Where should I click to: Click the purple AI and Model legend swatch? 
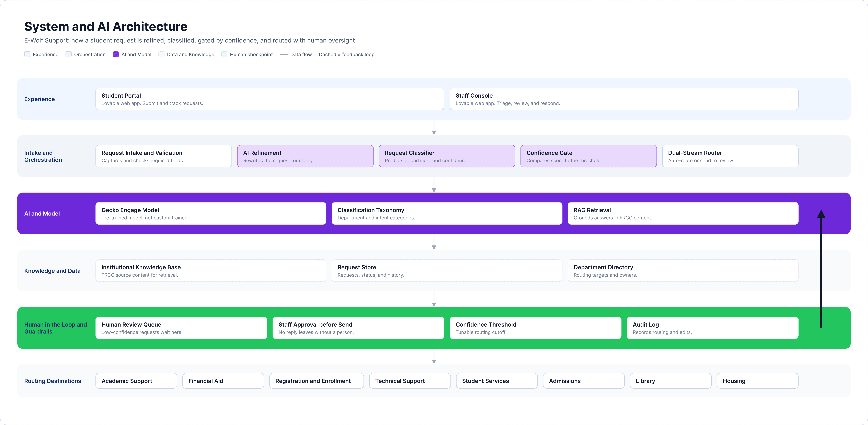point(116,54)
